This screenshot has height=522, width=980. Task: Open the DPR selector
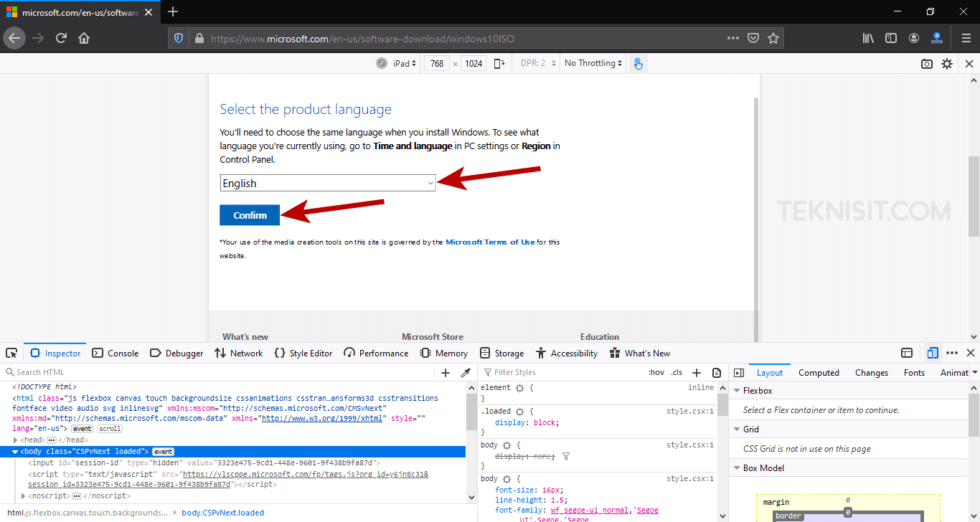pos(538,64)
